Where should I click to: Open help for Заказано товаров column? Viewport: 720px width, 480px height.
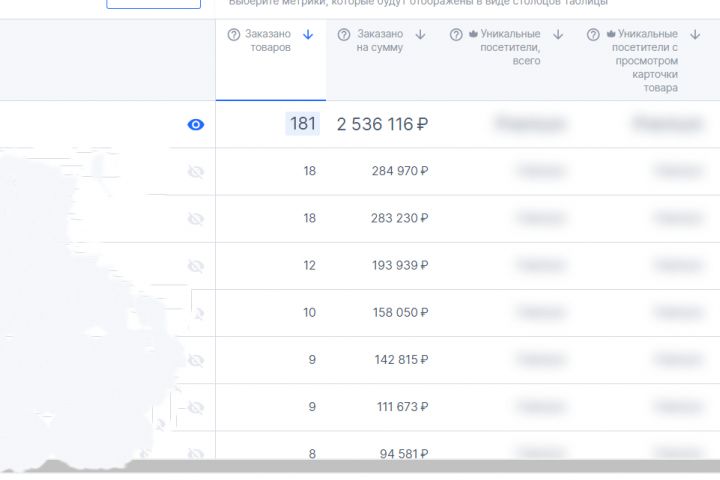234,34
